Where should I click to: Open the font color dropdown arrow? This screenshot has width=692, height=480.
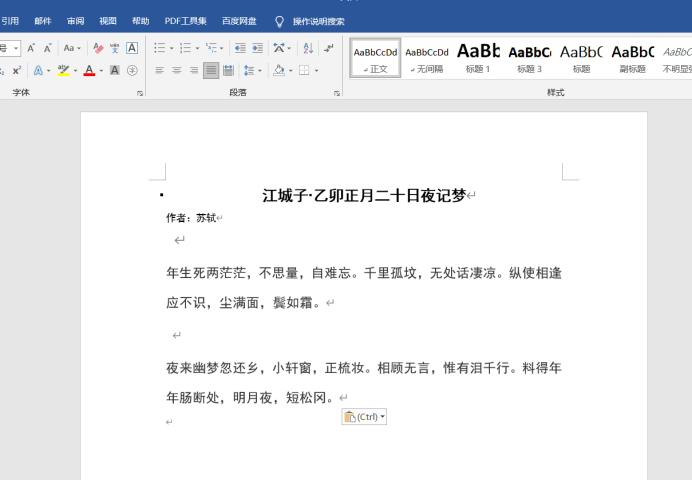101,71
